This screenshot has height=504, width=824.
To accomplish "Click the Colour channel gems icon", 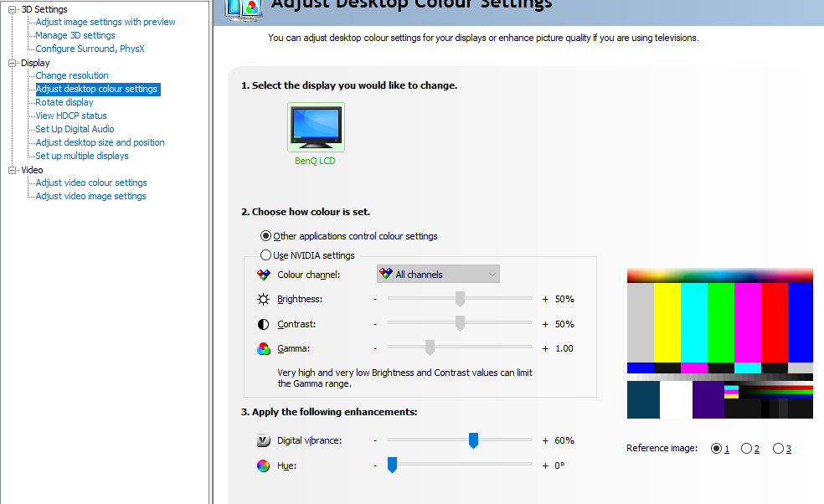I will tap(263, 275).
